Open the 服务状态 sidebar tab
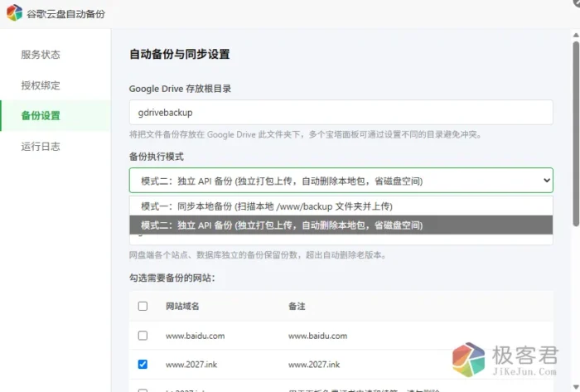 [x=41, y=55]
